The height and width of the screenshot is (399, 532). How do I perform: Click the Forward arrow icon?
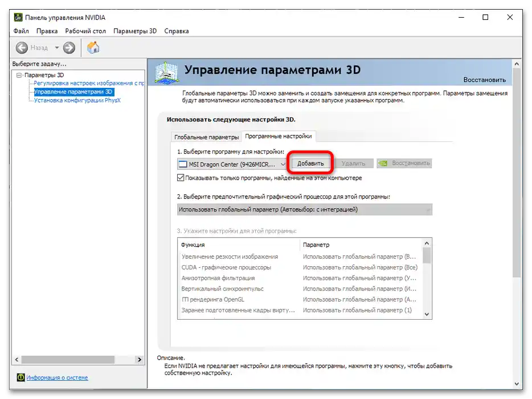(69, 48)
